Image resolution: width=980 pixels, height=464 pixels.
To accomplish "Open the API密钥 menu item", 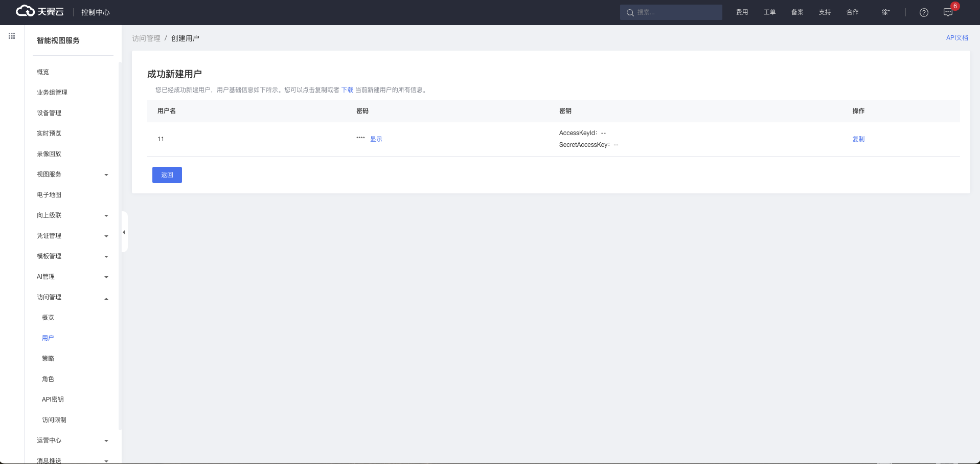I will pyautogui.click(x=53, y=400).
